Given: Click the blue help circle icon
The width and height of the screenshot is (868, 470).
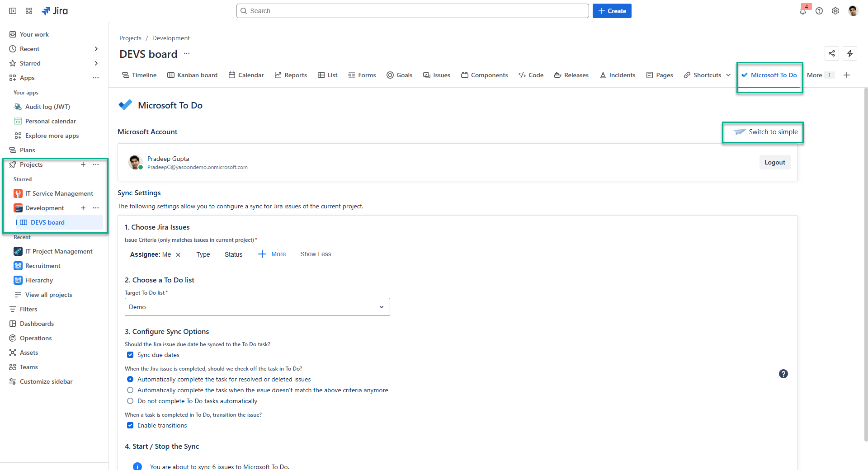Looking at the screenshot, I should [x=783, y=374].
